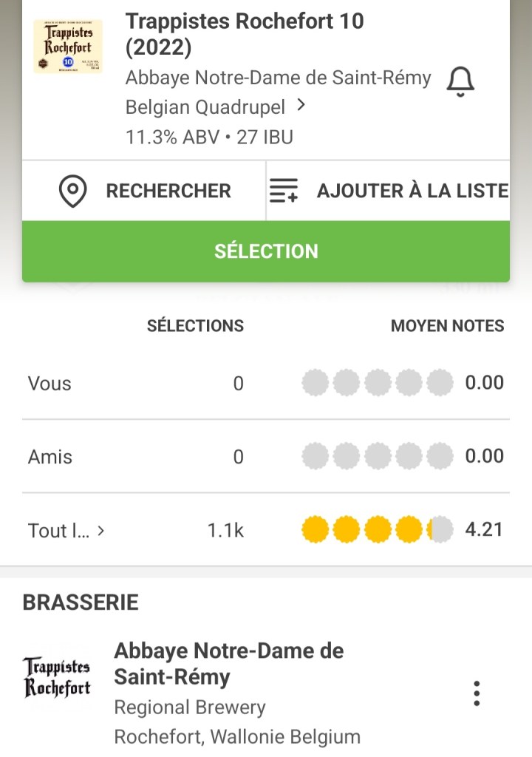This screenshot has height=757, width=532.
Task: Open the three-dot brewery options menu
Action: [477, 693]
